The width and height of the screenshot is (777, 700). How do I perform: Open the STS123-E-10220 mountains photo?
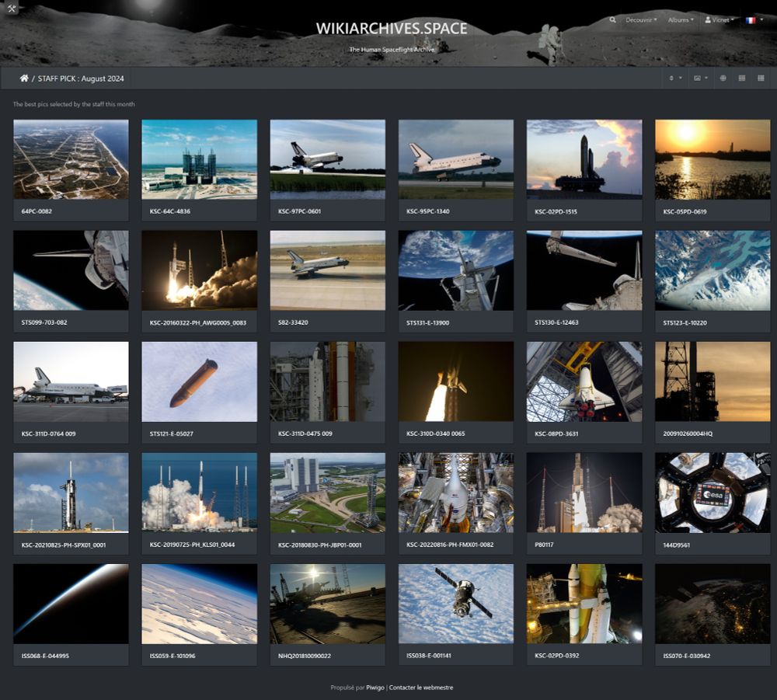(713, 270)
